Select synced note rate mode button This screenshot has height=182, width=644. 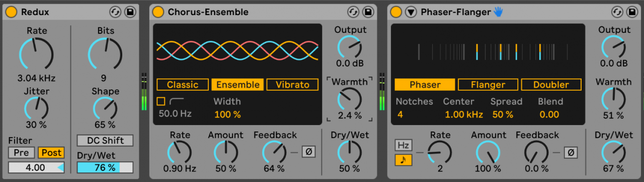403,160
